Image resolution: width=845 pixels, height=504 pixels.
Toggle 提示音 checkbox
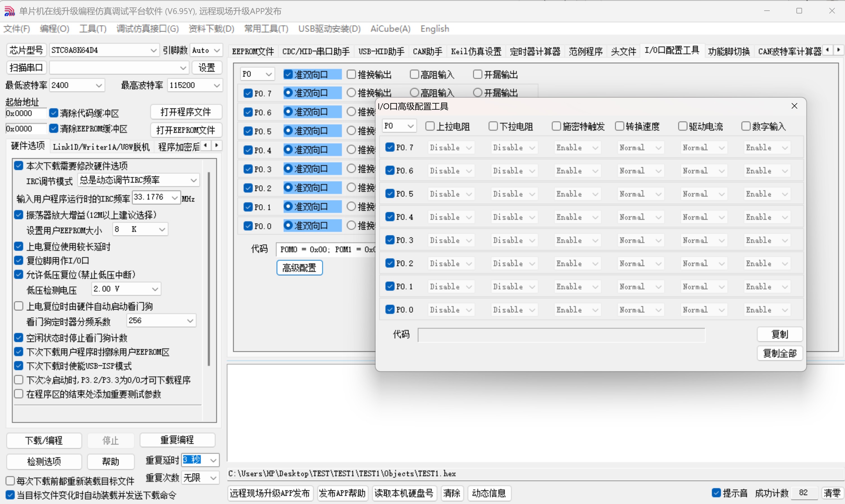coord(716,493)
